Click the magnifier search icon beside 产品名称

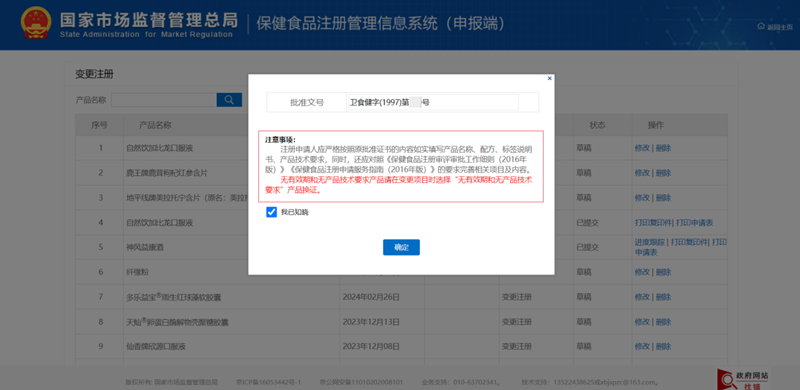click(x=229, y=100)
